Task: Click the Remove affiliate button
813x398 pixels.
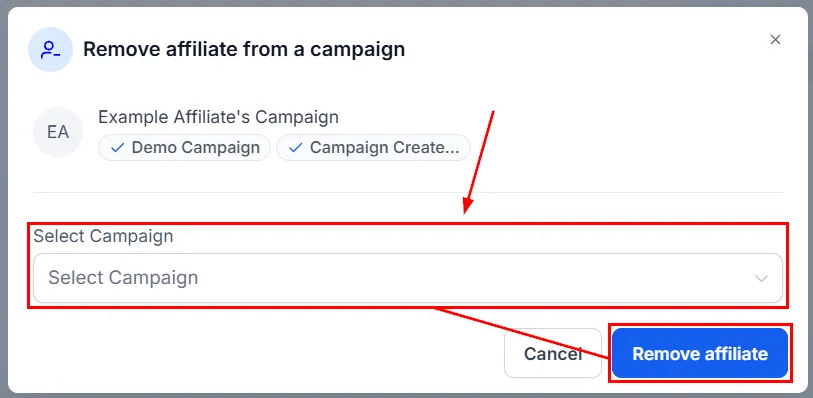Action: click(x=700, y=353)
